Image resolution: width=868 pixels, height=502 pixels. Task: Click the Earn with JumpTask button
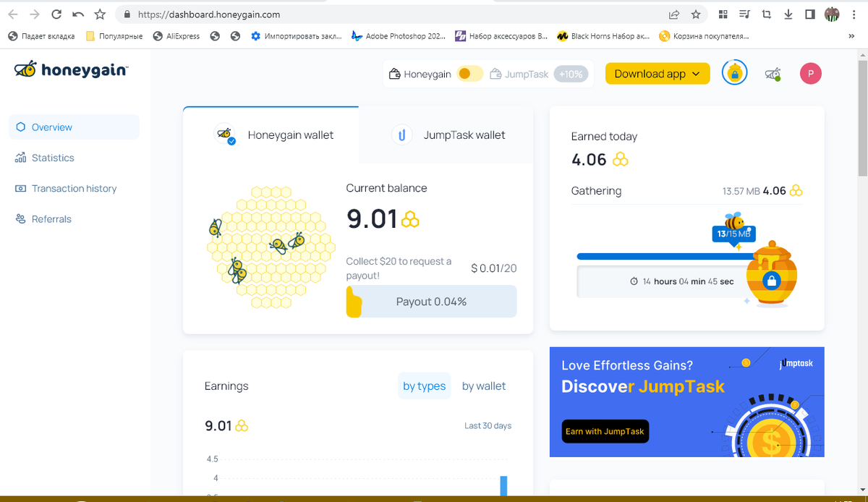[x=605, y=431]
